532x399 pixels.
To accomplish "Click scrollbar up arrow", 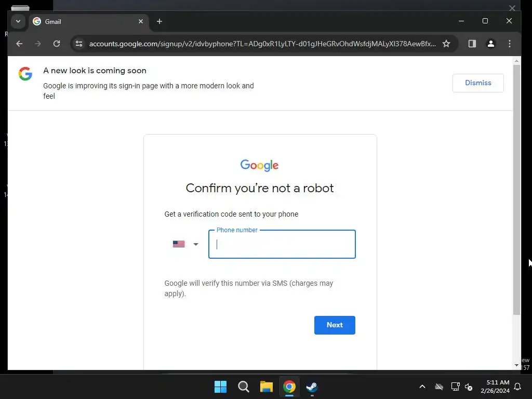I will tap(516, 61).
